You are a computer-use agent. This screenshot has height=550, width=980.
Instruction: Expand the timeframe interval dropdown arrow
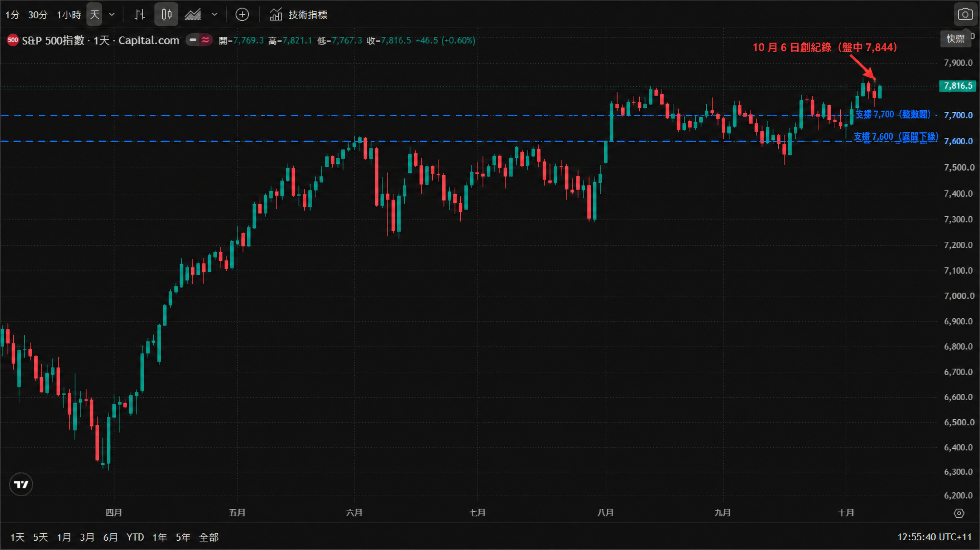[112, 15]
